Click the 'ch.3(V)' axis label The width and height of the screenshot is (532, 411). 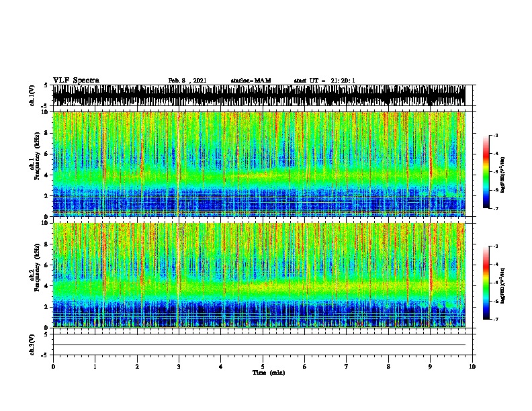[x=32, y=345]
